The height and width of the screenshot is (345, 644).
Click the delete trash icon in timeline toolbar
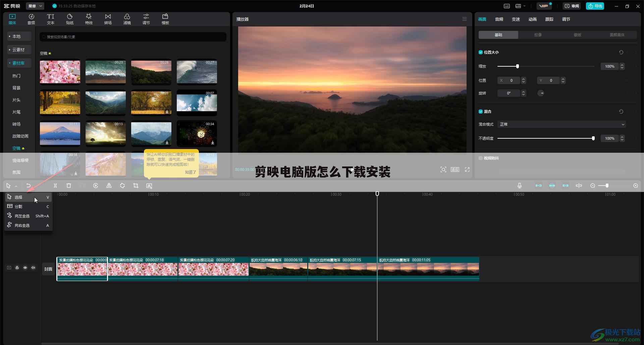pos(69,186)
